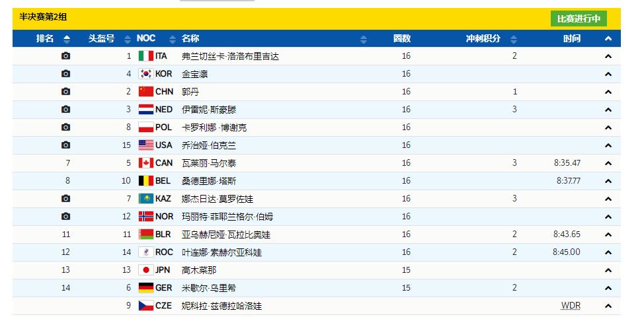This screenshot has width=644, height=325.
Task: Click the WDR status abbreviation
Action: (x=571, y=306)
